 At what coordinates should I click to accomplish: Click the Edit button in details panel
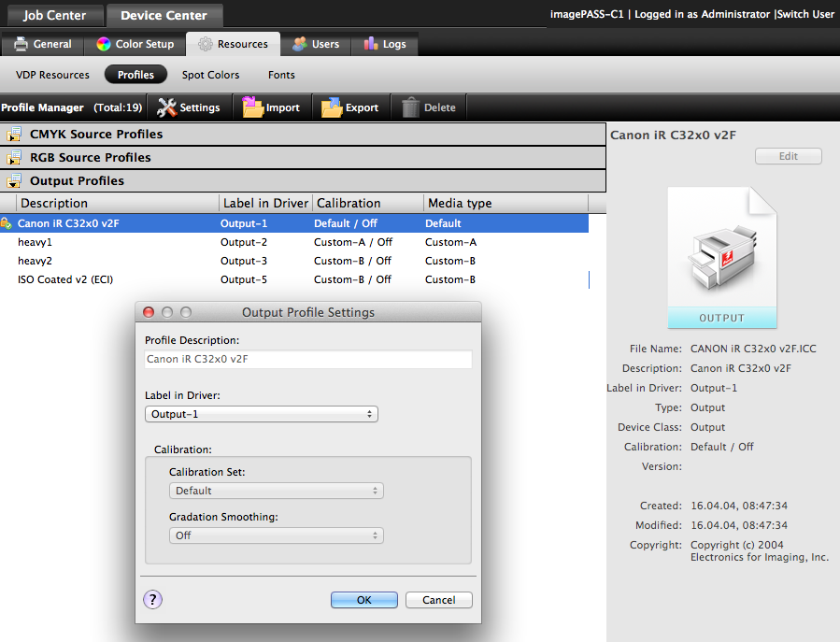click(x=788, y=156)
